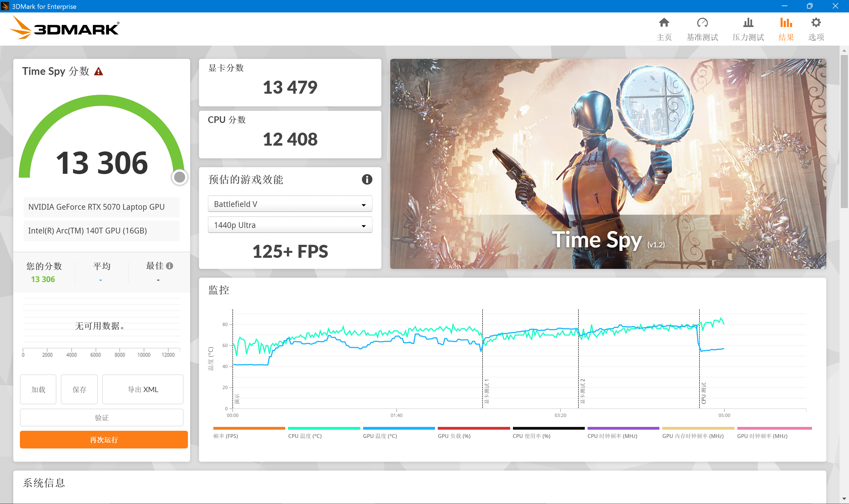Click the 无可用数据 message in the histogram
This screenshot has height=504, width=849.
click(x=99, y=326)
